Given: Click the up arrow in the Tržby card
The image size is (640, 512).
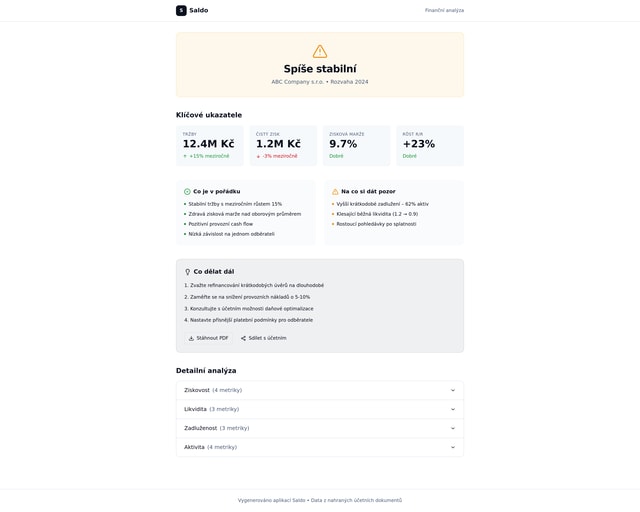Looking at the screenshot, I should click(x=185, y=156).
